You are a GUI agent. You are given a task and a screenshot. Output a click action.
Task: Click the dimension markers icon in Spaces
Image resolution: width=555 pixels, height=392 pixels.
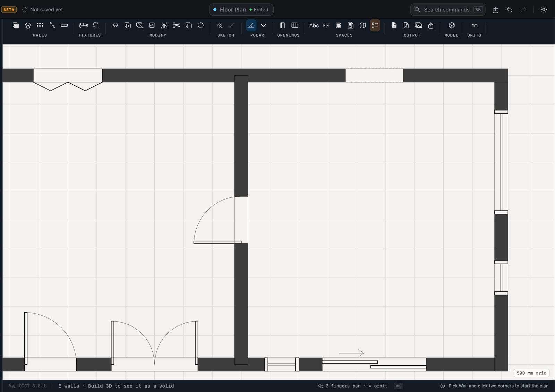(326, 25)
